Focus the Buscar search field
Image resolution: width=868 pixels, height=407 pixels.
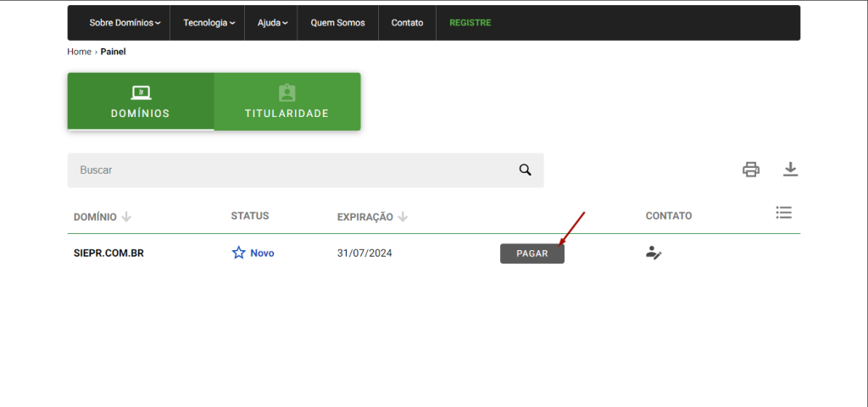(288, 170)
